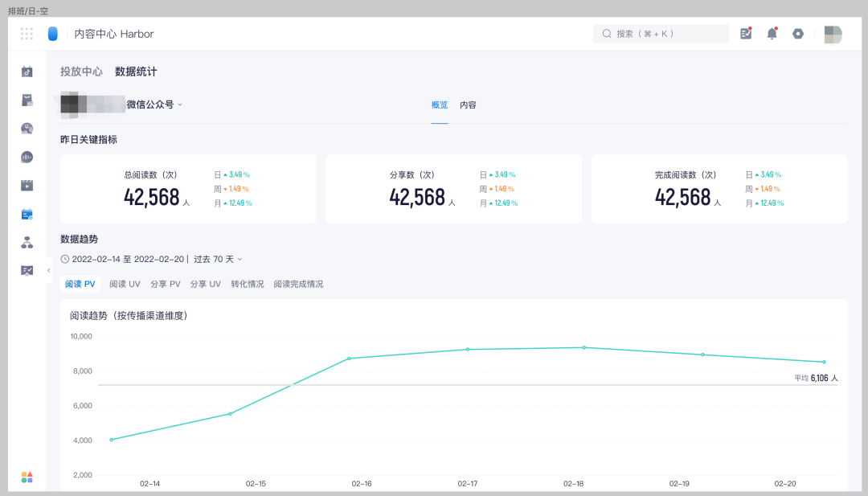Select the highlighted calendar sidebar icon

coord(27,214)
